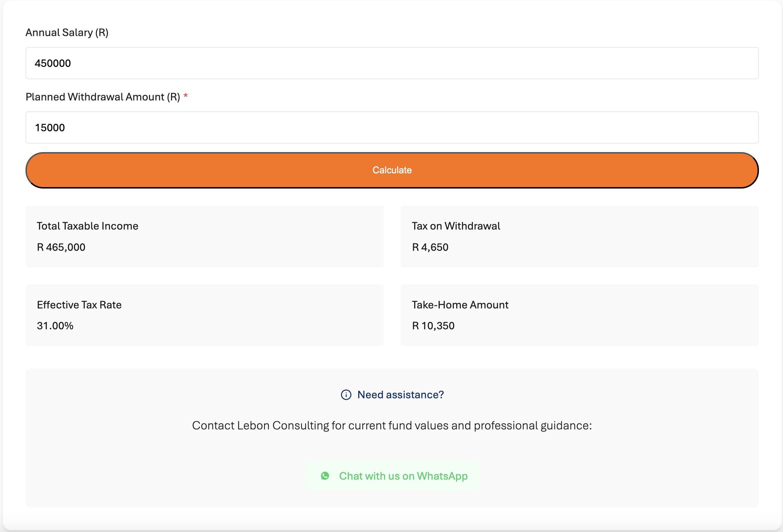The height and width of the screenshot is (532, 783).
Task: Click the Total Taxable Income label
Action: [x=87, y=226]
